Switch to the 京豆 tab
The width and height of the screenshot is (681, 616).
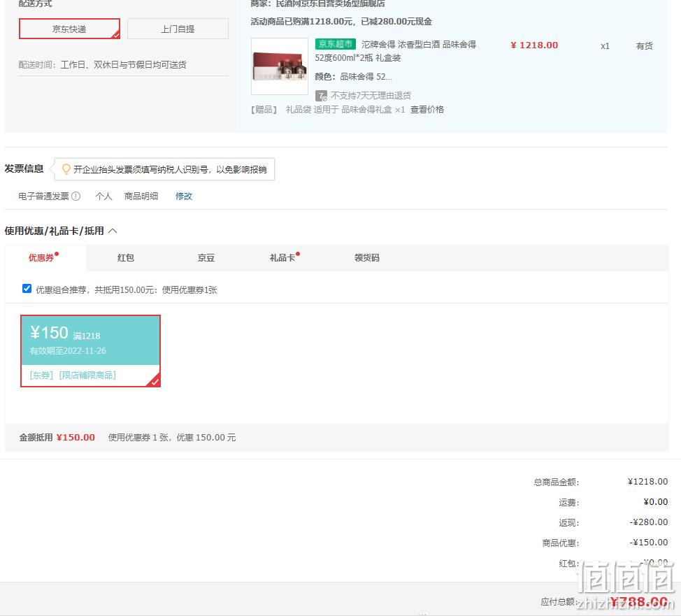(x=206, y=257)
